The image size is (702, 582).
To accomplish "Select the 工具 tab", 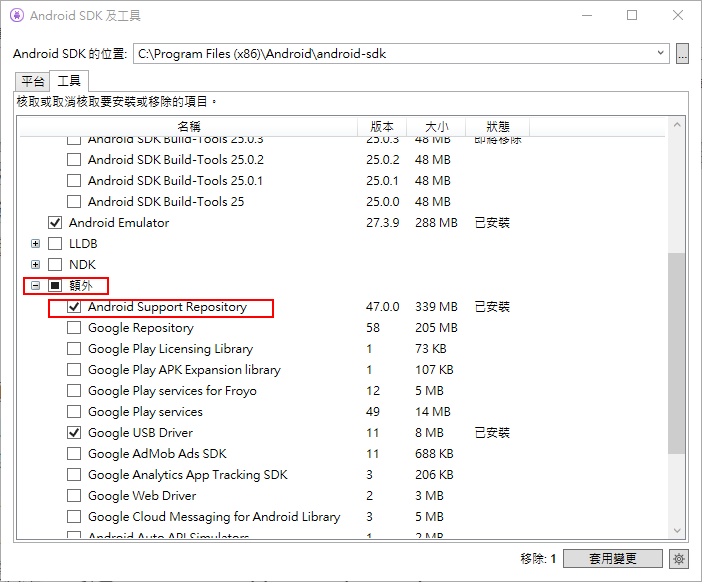I will point(69,81).
